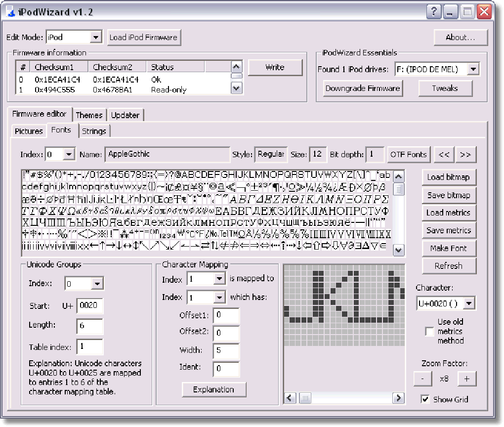The width and height of the screenshot is (504, 427).
Task: Click the glyph preview scroll-right arrow
Action: click(399, 398)
